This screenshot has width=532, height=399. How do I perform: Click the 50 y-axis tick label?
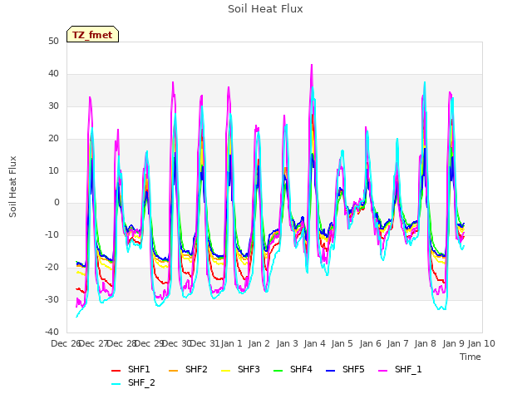tap(53, 41)
